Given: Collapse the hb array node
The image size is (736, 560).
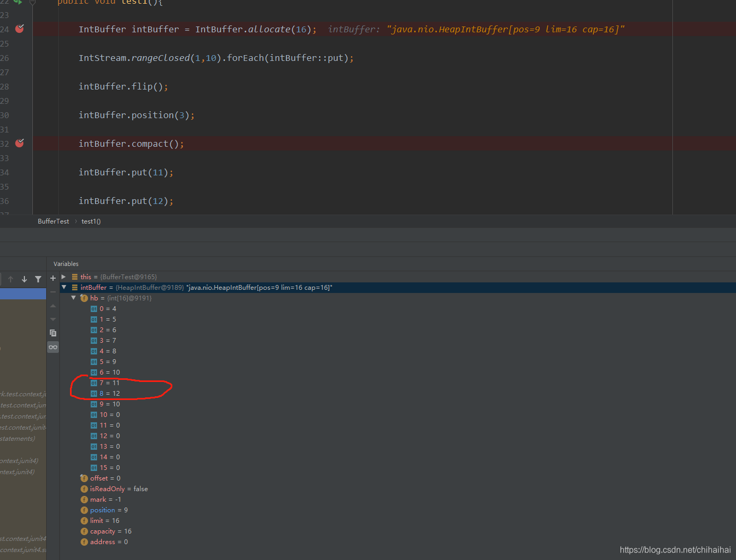Looking at the screenshot, I should (x=74, y=298).
